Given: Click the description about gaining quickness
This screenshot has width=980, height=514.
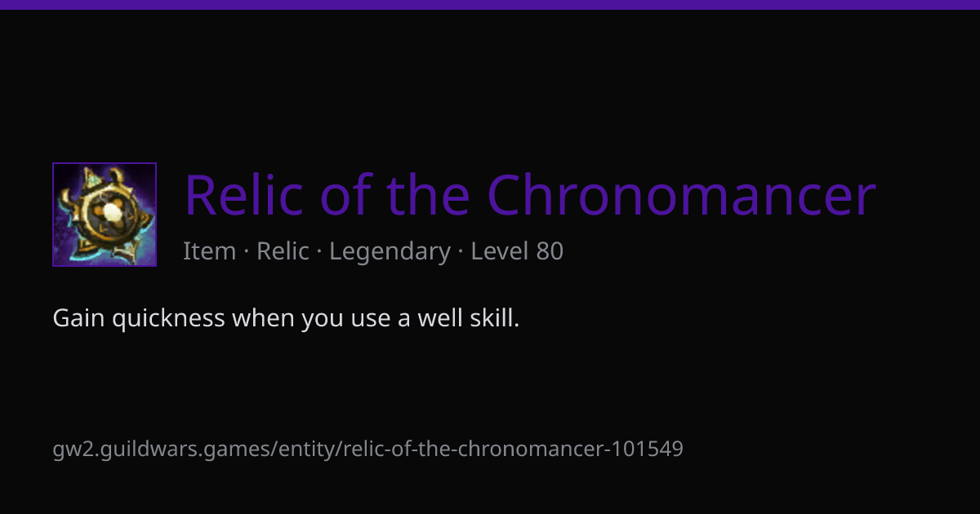Looking at the screenshot, I should point(286,318).
